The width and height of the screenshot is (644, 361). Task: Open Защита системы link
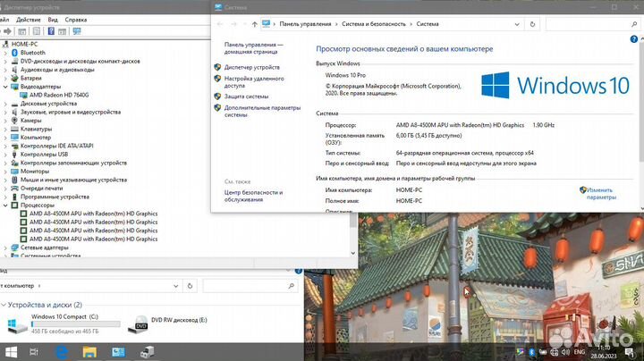point(246,97)
